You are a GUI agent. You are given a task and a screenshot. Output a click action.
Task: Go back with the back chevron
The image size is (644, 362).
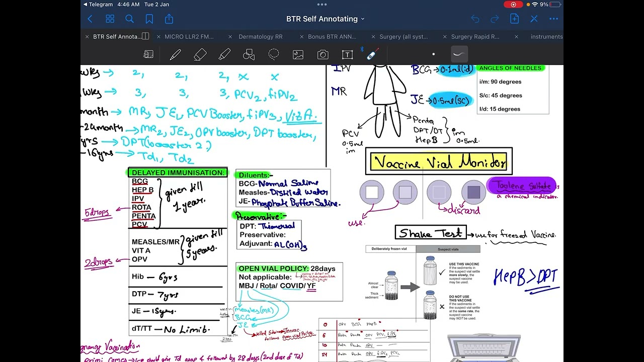[x=90, y=19]
